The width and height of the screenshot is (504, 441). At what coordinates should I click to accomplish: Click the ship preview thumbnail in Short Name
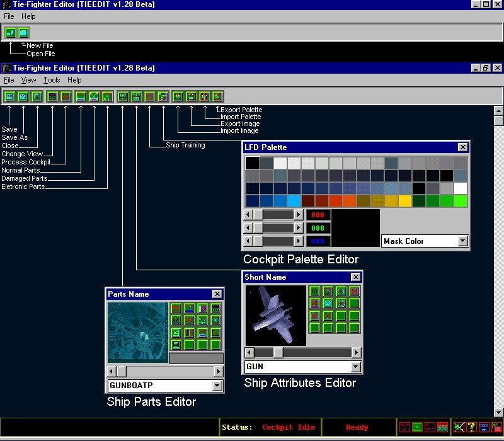pos(275,315)
